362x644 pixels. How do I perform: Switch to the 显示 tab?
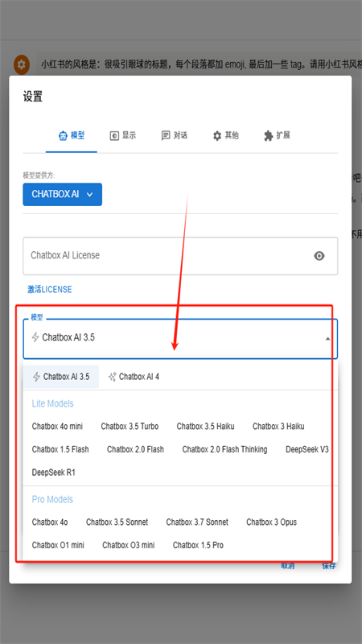click(x=123, y=136)
